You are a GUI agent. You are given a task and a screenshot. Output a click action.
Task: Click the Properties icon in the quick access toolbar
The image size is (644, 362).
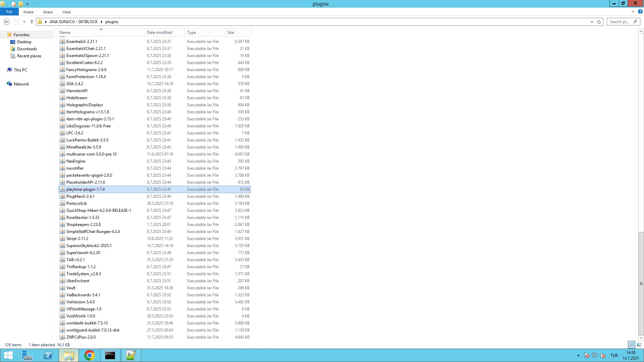pyautogui.click(x=14, y=4)
